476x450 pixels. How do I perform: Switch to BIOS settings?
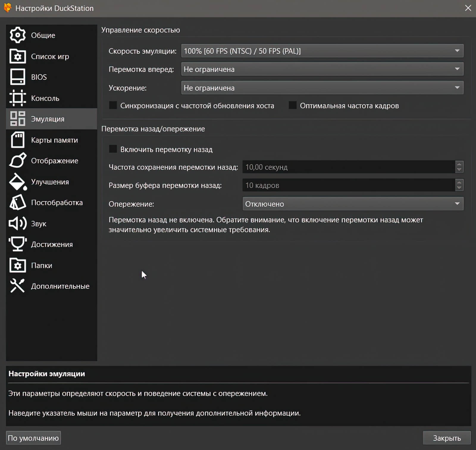(x=39, y=77)
